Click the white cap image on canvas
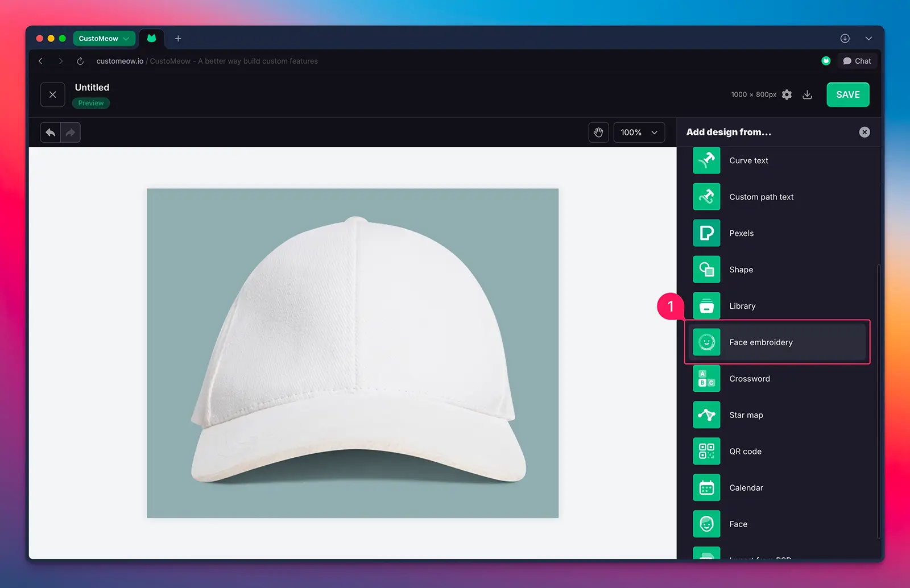 point(357,351)
